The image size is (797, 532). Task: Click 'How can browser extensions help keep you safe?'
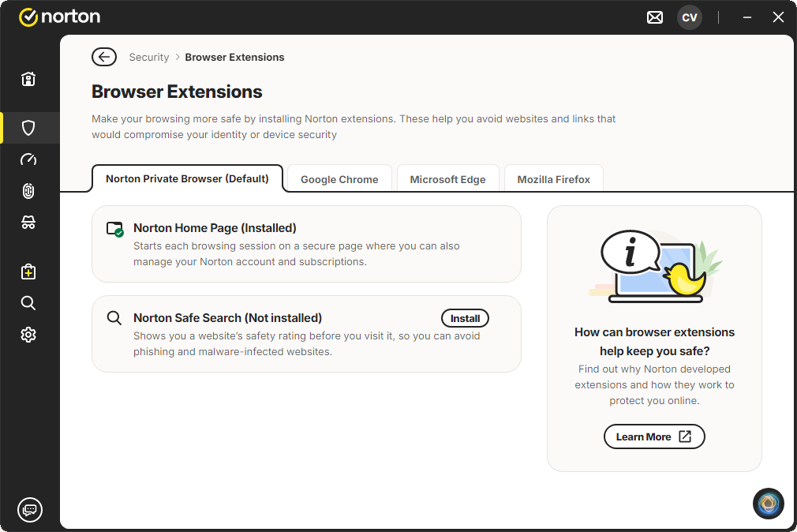654,341
